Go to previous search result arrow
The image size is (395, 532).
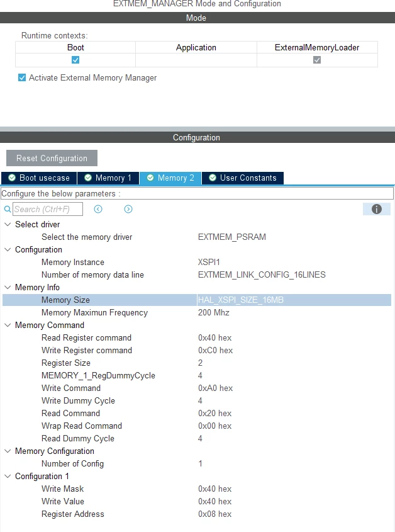(x=98, y=209)
